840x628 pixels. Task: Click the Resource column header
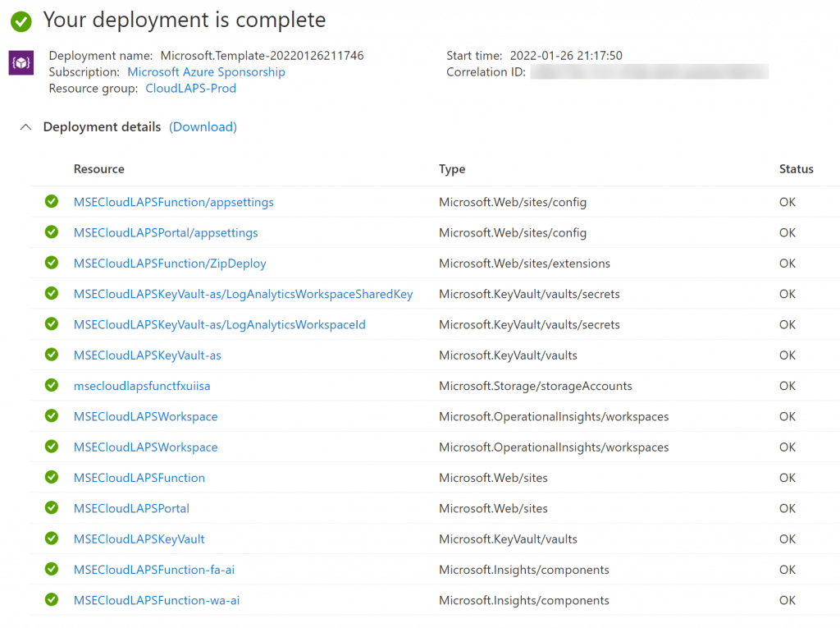pyautogui.click(x=99, y=169)
